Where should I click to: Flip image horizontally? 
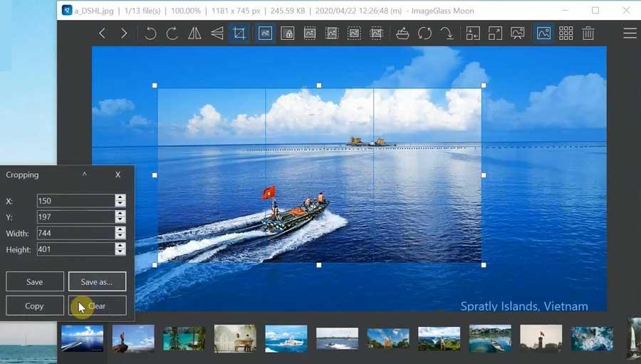(x=194, y=33)
